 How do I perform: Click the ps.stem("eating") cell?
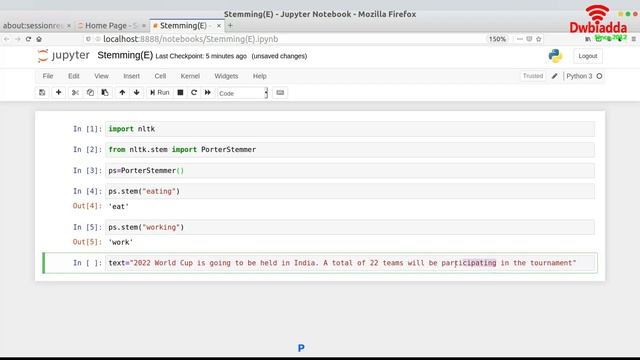[x=350, y=191]
